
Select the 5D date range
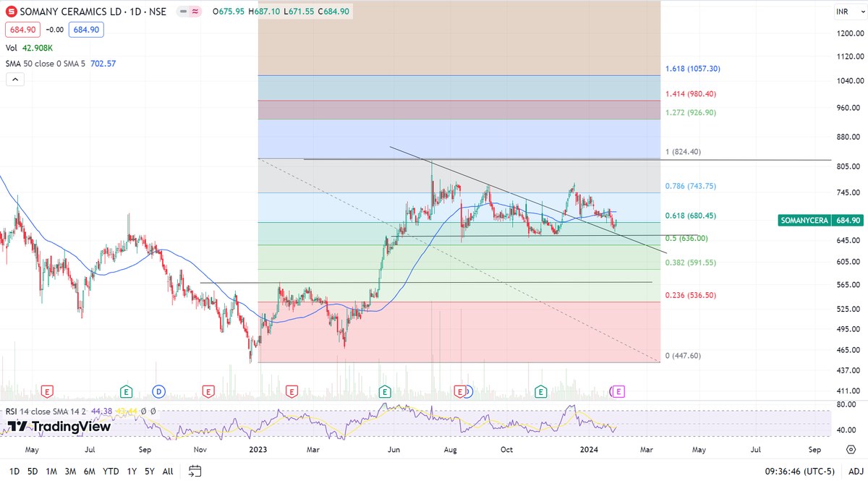tap(33, 471)
